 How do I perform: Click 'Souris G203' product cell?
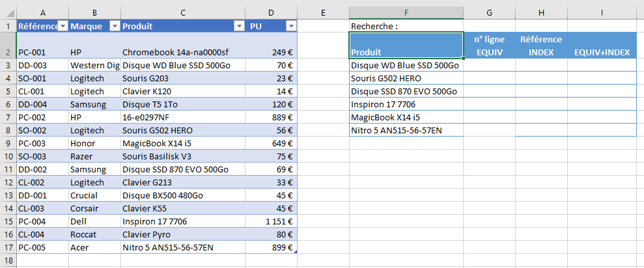[183, 78]
